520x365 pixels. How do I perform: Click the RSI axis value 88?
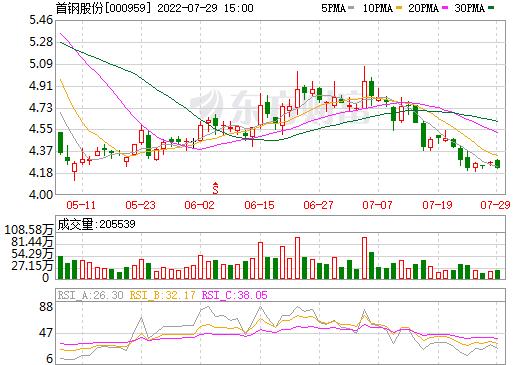(x=46, y=306)
